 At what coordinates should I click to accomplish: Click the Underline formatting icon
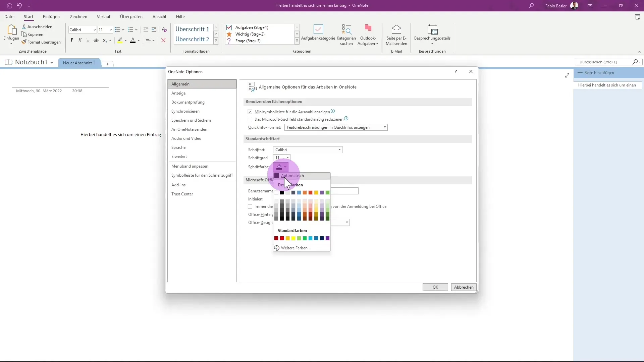[88, 40]
